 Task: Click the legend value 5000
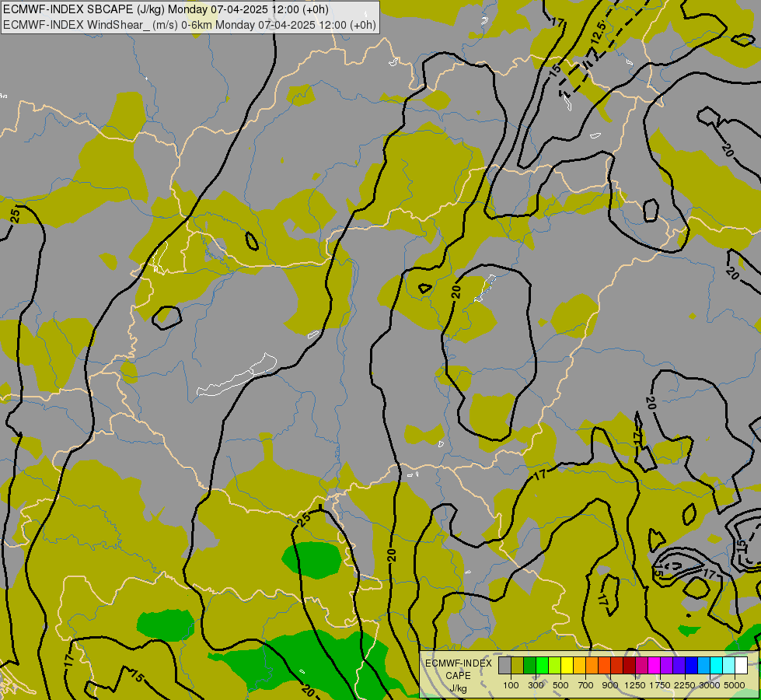(x=735, y=685)
